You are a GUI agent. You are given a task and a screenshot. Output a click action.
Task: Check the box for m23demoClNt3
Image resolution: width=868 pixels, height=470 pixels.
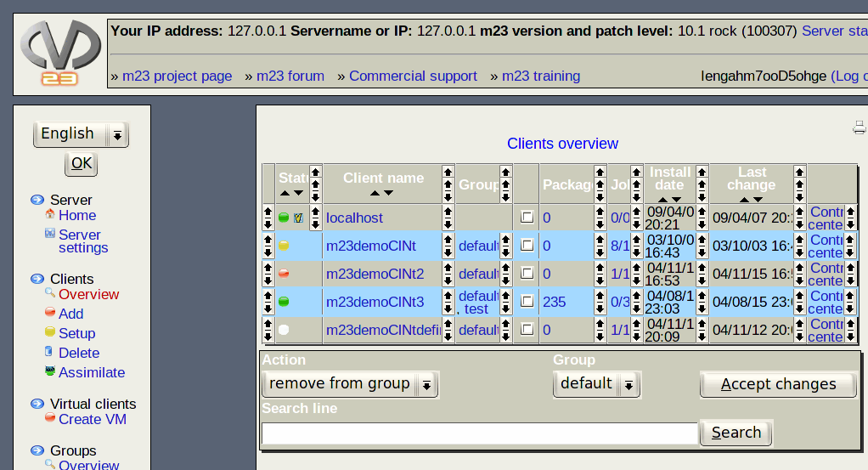[x=527, y=302]
